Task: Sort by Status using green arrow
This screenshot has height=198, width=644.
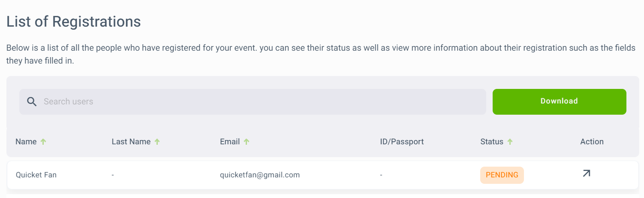Action: tap(510, 142)
